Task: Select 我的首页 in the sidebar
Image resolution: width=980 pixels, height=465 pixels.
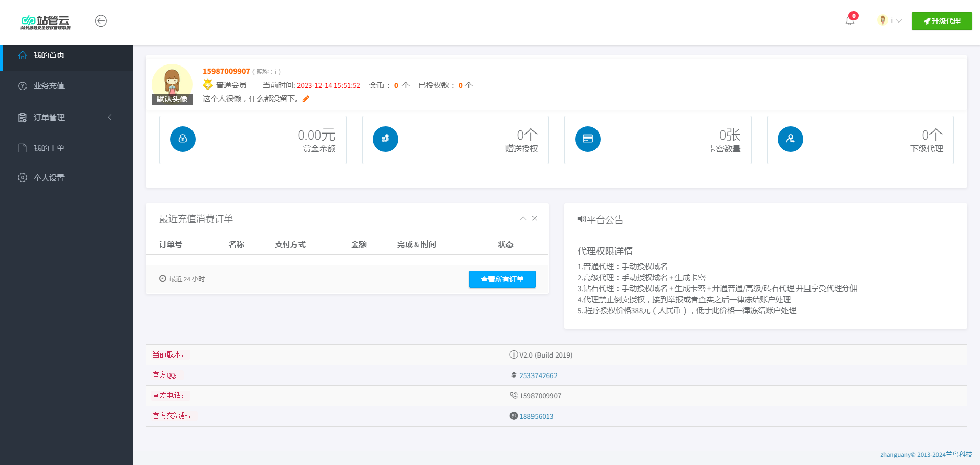Action: (x=49, y=55)
